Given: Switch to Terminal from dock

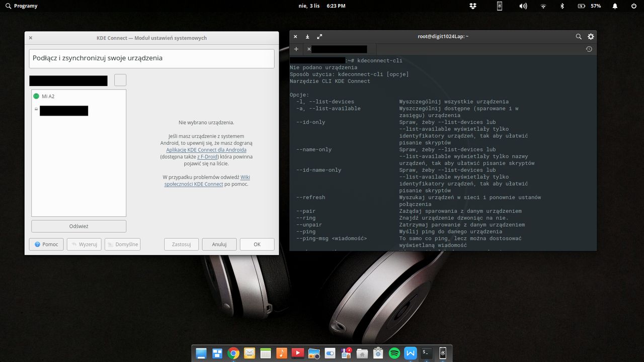Looking at the screenshot, I should (427, 353).
